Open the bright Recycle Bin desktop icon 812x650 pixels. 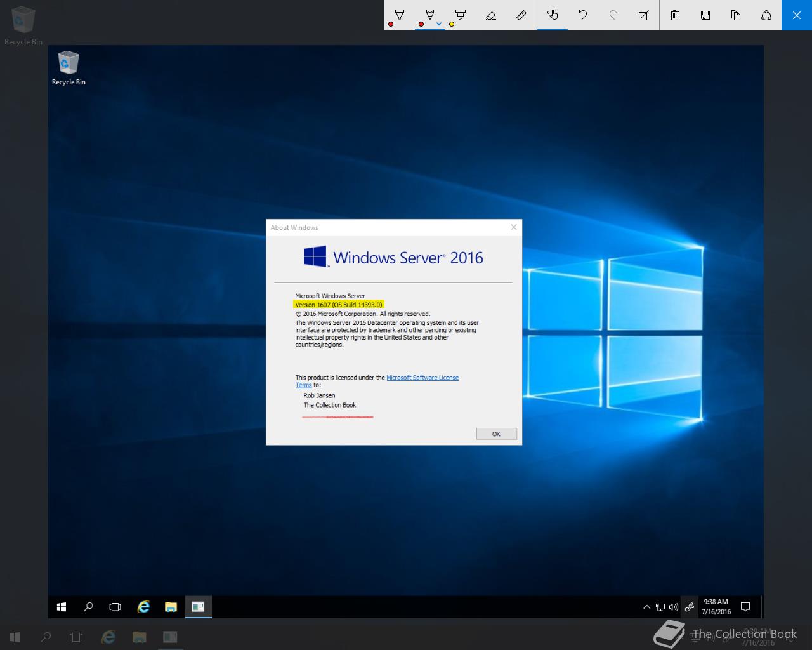tap(69, 69)
